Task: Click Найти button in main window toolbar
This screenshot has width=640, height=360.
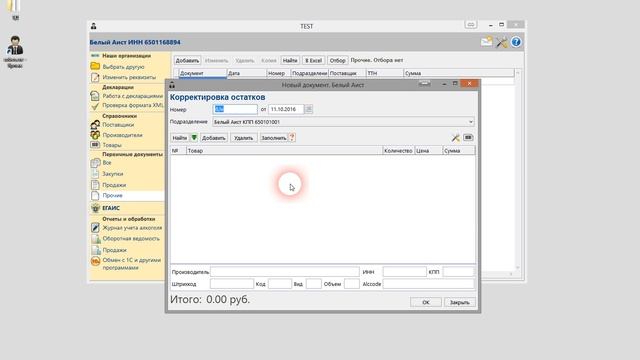Action: [290, 60]
